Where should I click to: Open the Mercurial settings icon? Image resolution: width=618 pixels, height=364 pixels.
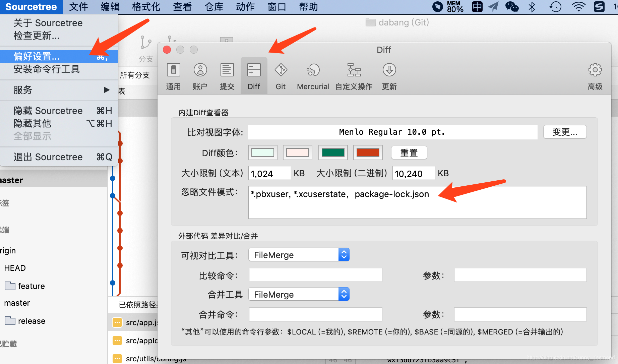pos(312,75)
